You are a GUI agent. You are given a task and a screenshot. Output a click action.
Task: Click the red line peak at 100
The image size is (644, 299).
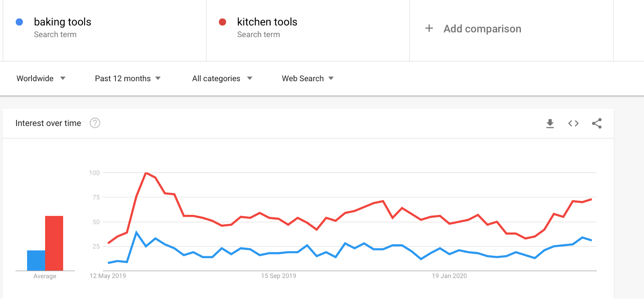coord(146,173)
